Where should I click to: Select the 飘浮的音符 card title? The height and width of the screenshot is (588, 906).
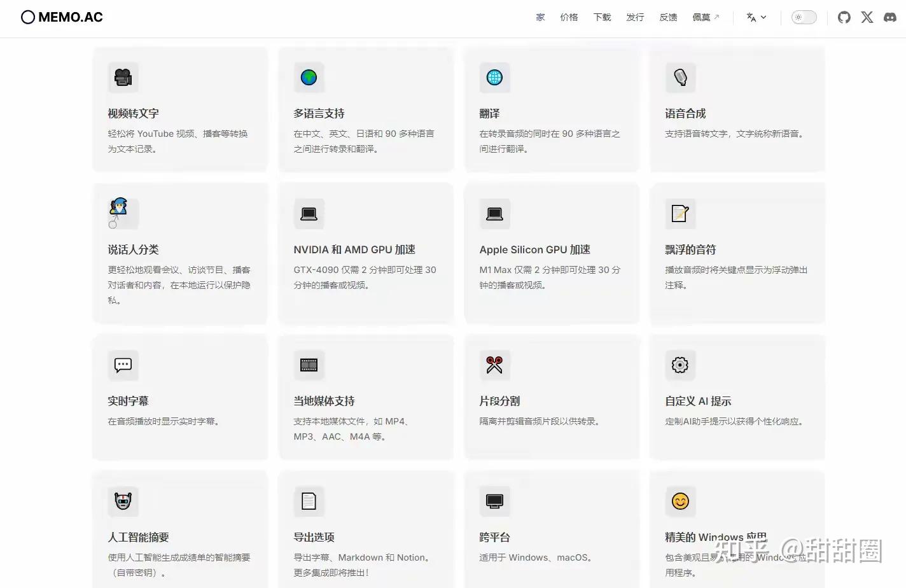[690, 249]
